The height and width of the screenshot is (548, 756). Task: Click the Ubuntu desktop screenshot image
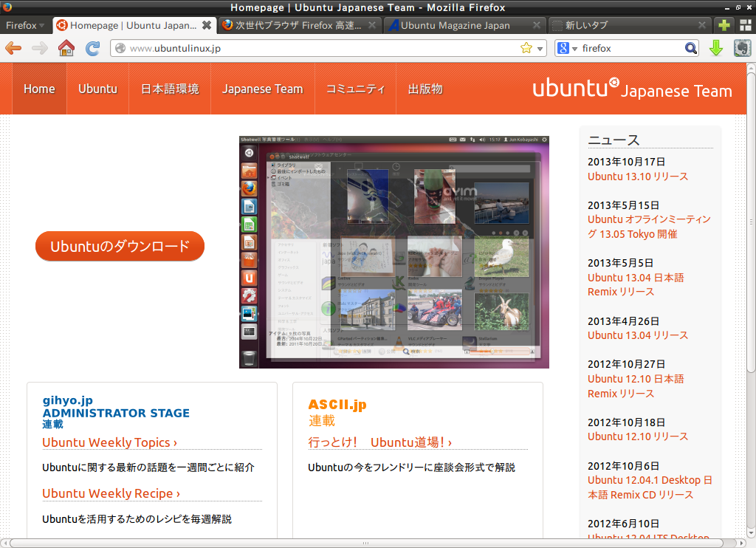pos(394,252)
